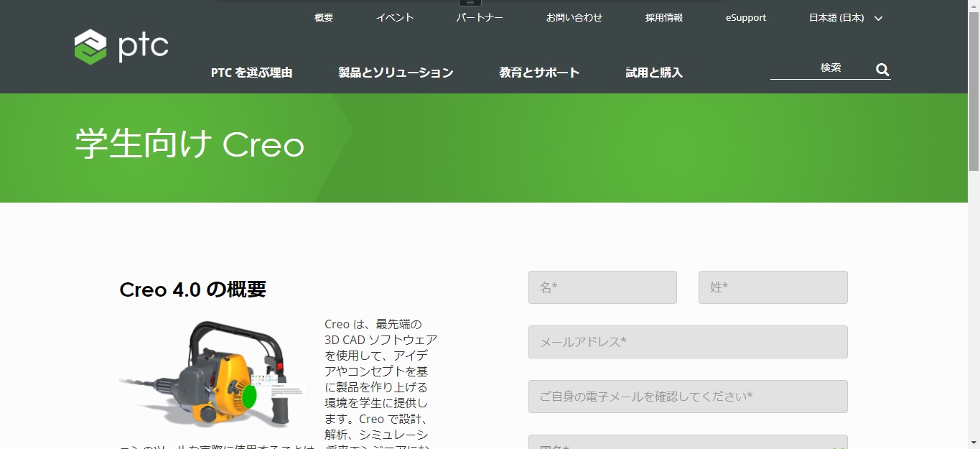980x449 pixels.
Task: Open the 試用と購入 menu
Action: [x=653, y=72]
